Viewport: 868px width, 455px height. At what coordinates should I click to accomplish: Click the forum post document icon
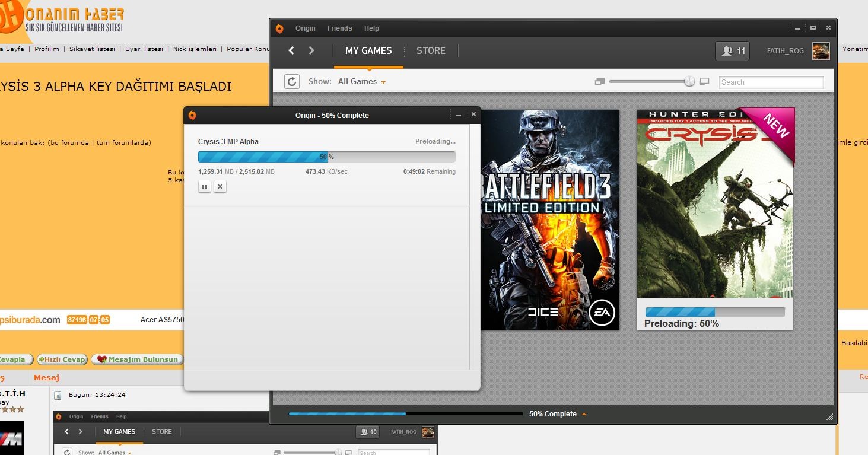[x=58, y=395]
